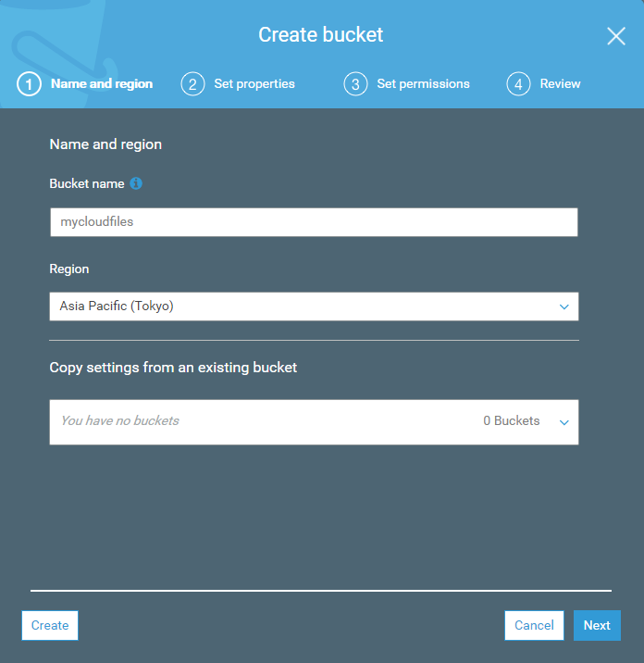Screen dimensions: 644x663
Task: Click the step 1 number circle
Action: pos(29,84)
